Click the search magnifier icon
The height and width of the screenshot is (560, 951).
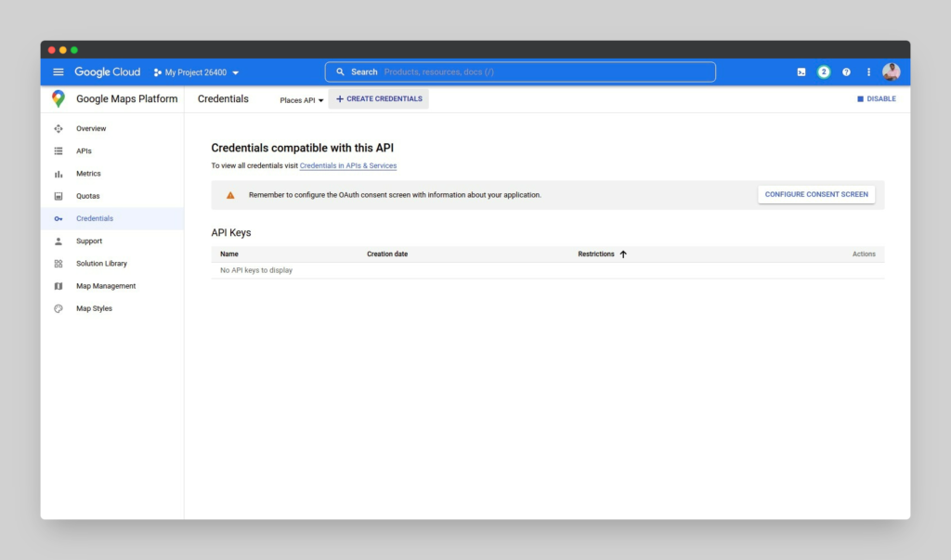340,72
